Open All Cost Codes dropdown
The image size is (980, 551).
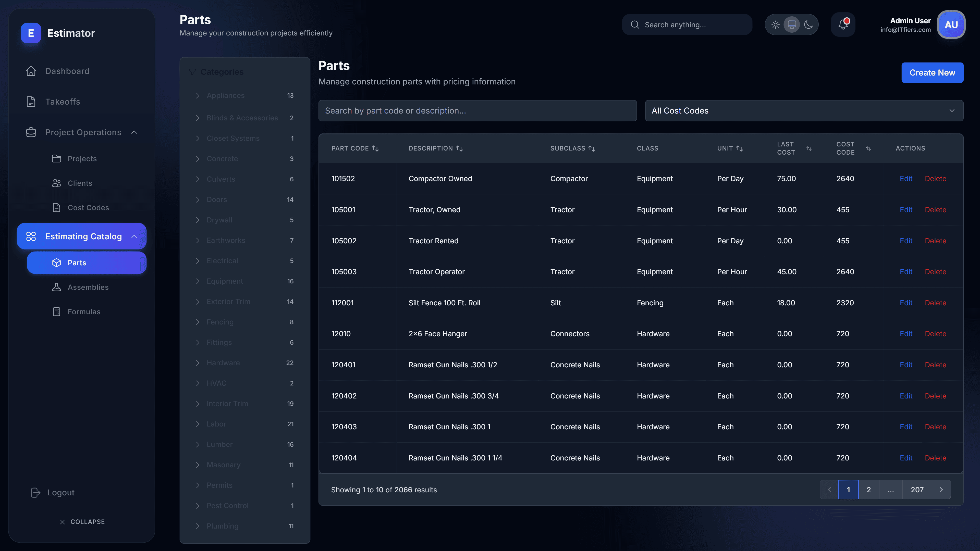(804, 111)
